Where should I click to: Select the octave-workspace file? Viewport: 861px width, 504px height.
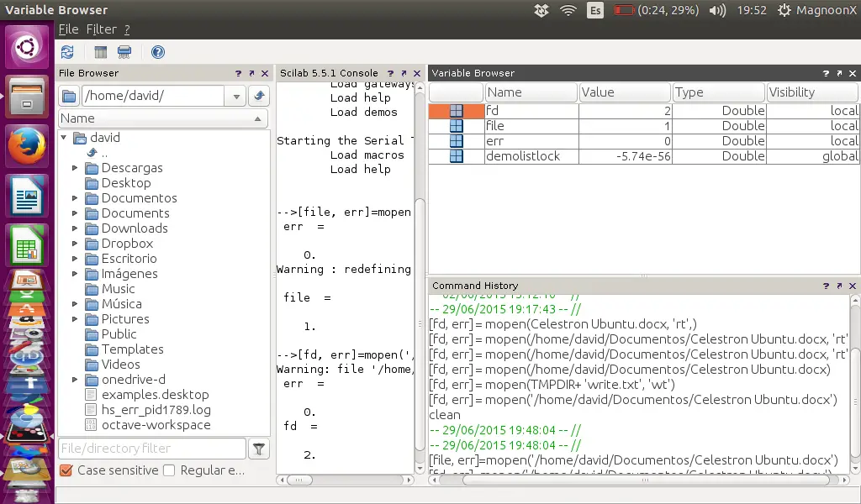click(156, 425)
